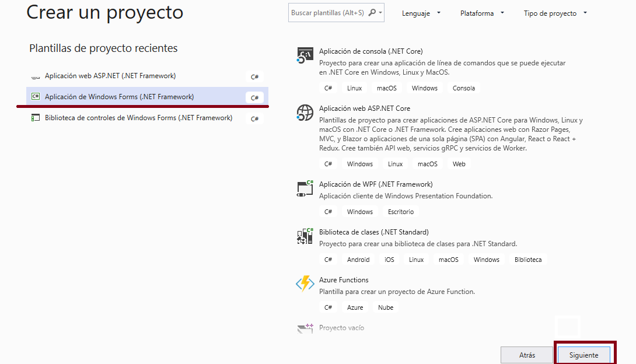Click the search magnifier icon
The height and width of the screenshot is (364, 636).
tap(372, 13)
